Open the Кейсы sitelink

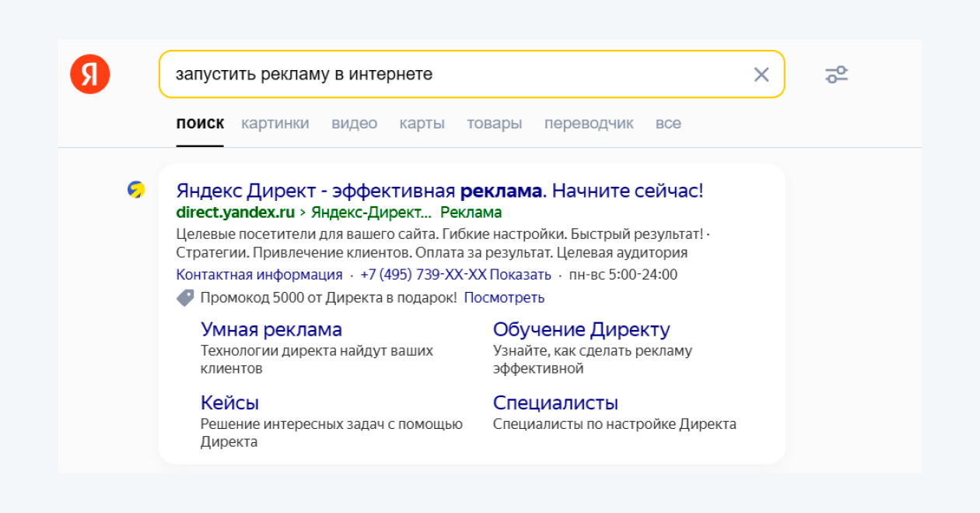point(229,402)
